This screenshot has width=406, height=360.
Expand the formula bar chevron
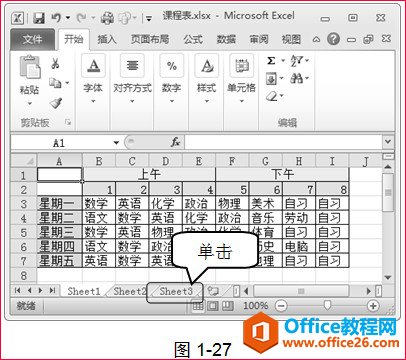point(388,142)
